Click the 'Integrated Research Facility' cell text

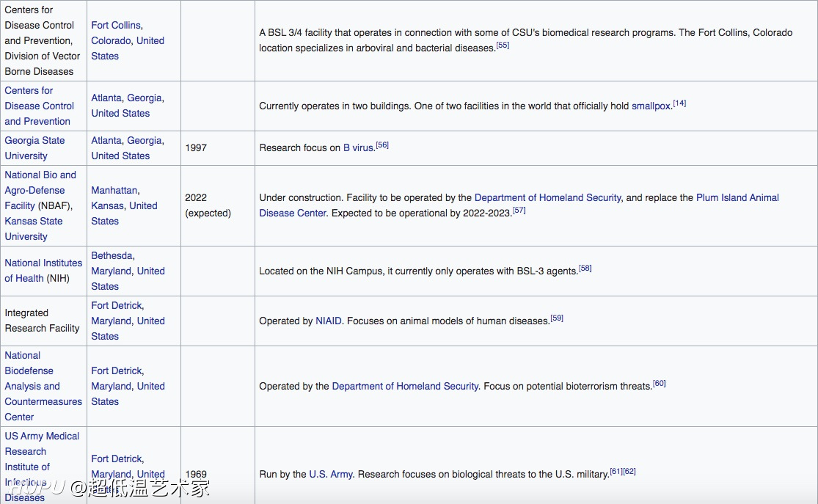[x=42, y=321]
